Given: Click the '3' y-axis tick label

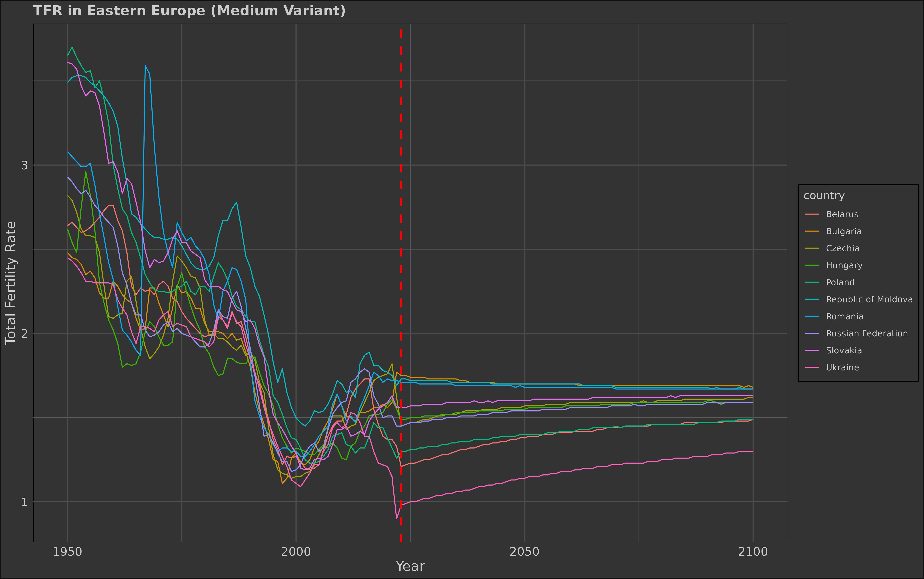Looking at the screenshot, I should tap(25, 165).
